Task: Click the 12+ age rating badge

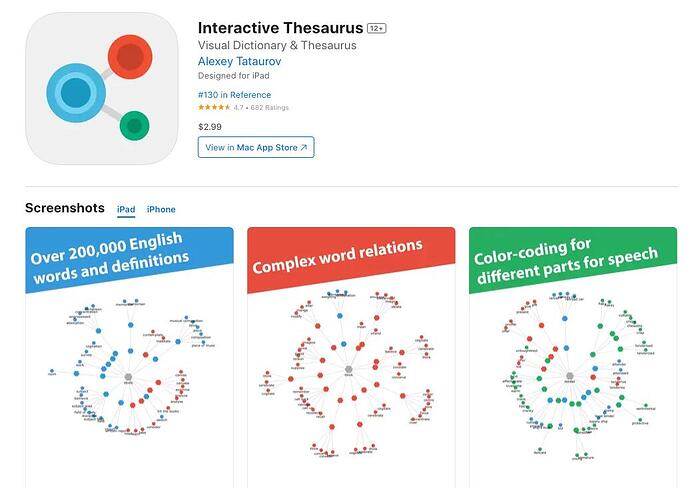Action: (377, 28)
